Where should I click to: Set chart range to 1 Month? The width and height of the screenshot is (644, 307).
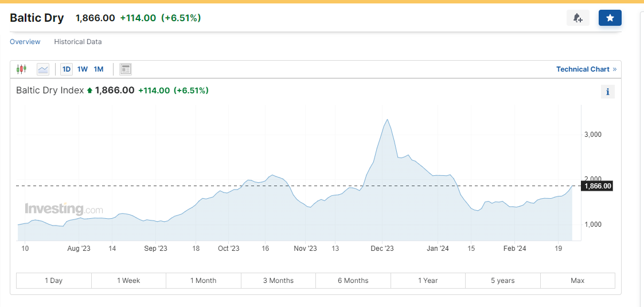coord(204,281)
